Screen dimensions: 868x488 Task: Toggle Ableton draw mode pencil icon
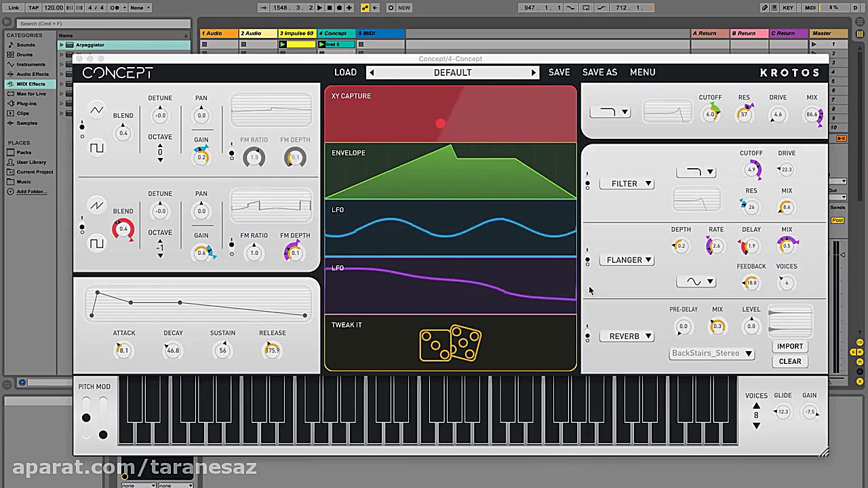pyautogui.click(x=766, y=7)
